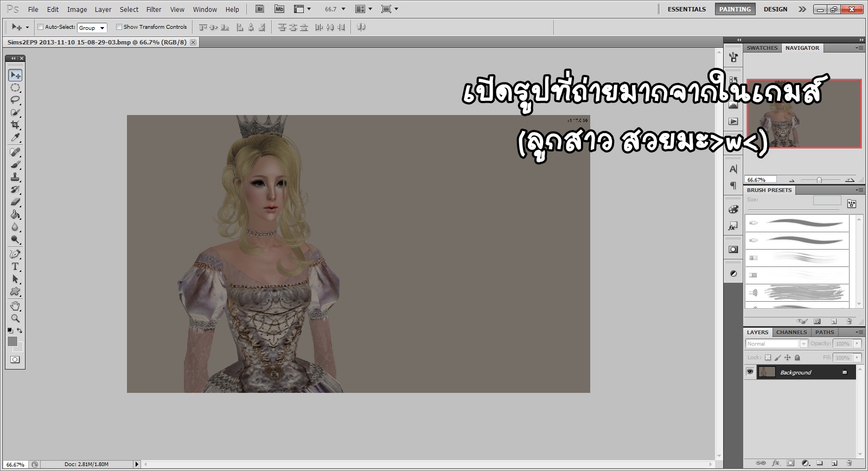
Task: Open the Auto-Select Group dropdown
Action: point(92,28)
